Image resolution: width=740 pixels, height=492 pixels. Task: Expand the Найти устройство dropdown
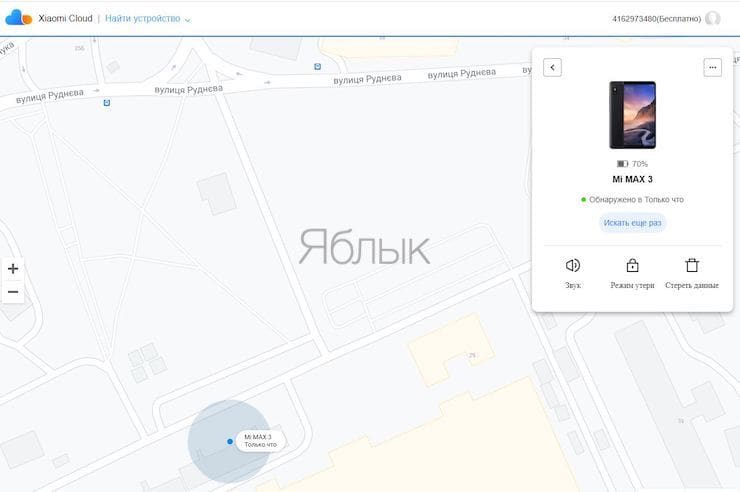(147, 19)
